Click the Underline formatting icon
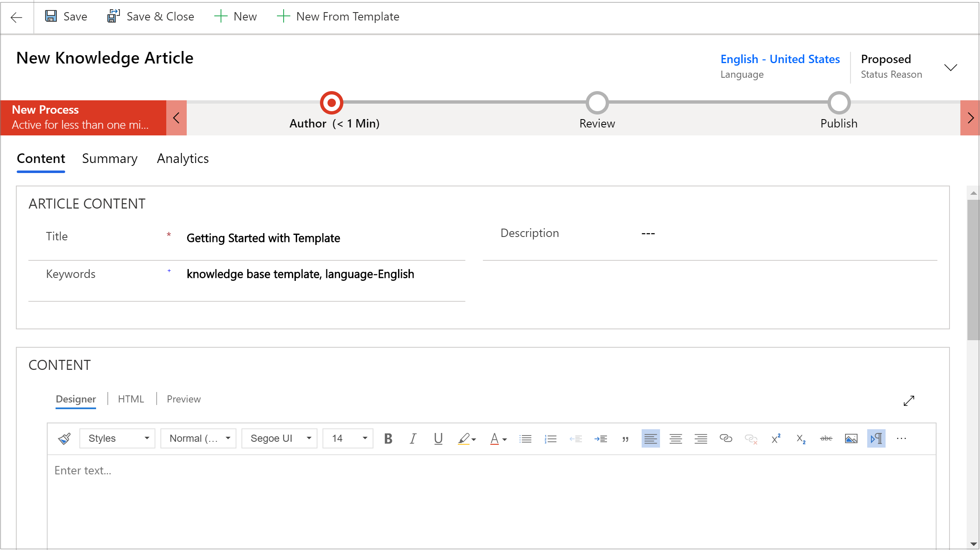 [437, 439]
